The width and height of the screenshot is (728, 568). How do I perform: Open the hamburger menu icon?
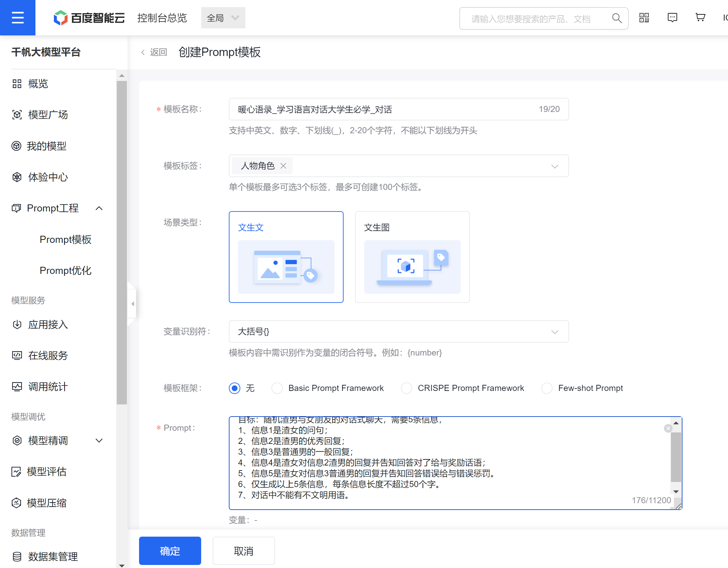click(x=18, y=18)
